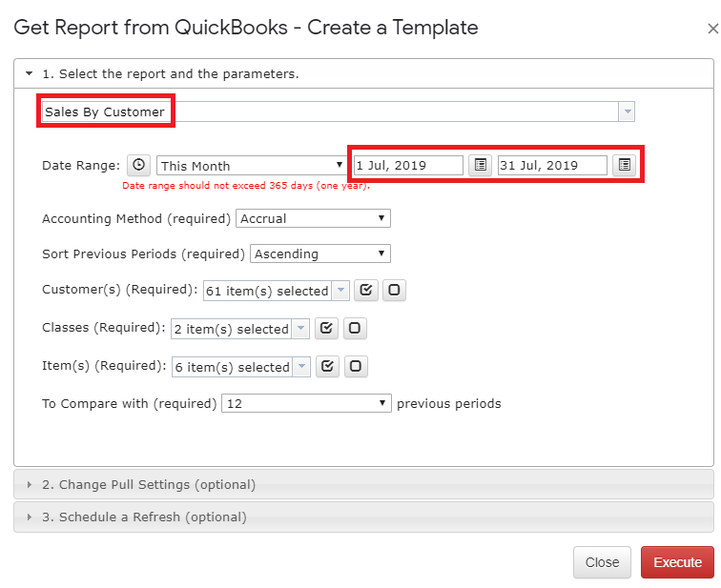This screenshot has width=721, height=588.
Task: Select all items with check icon
Action: point(327,367)
